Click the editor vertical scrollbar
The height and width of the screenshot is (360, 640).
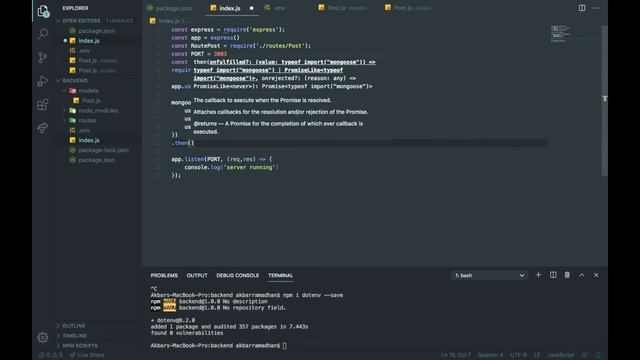coord(604,100)
